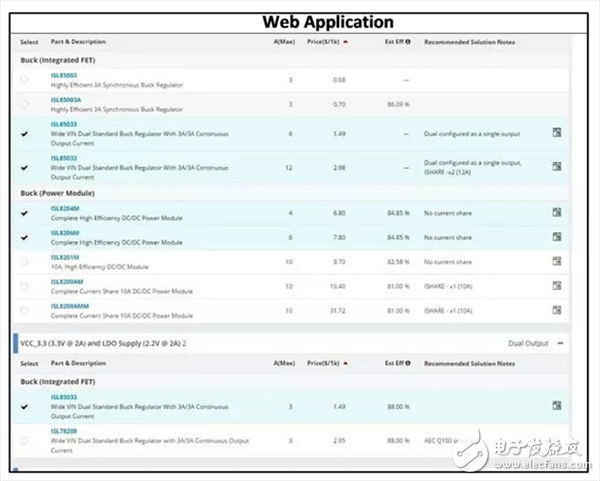
Task: Click the ISL8200AMM row document icon
Action: coord(556,310)
